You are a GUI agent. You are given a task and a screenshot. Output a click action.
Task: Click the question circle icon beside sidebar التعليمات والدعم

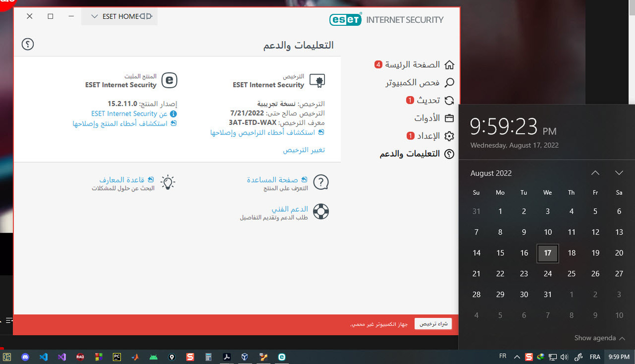[449, 154]
